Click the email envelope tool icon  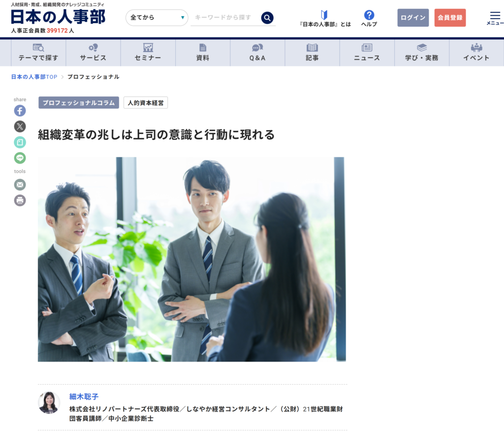pyautogui.click(x=20, y=185)
